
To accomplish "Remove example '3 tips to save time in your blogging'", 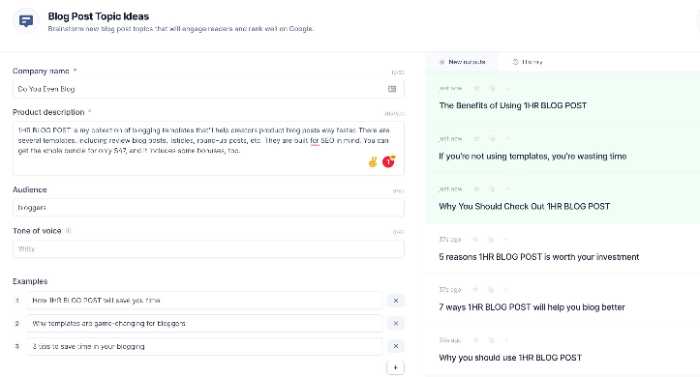I will (x=396, y=346).
